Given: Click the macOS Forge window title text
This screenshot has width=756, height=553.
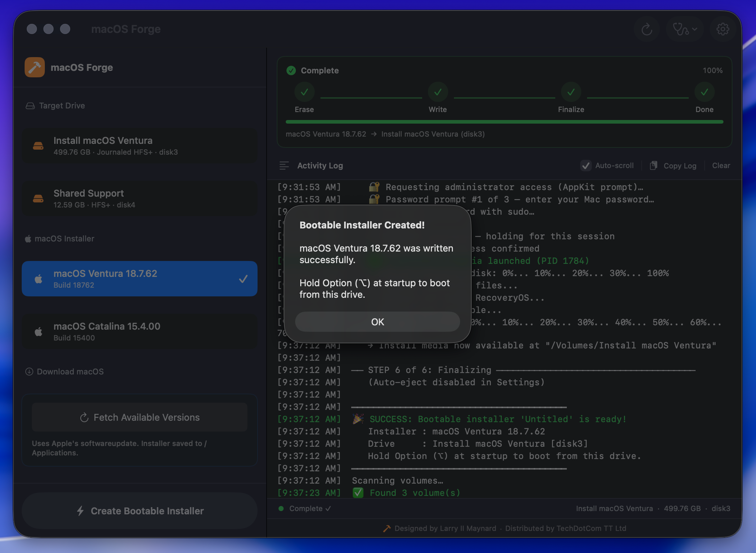Looking at the screenshot, I should pyautogui.click(x=126, y=29).
